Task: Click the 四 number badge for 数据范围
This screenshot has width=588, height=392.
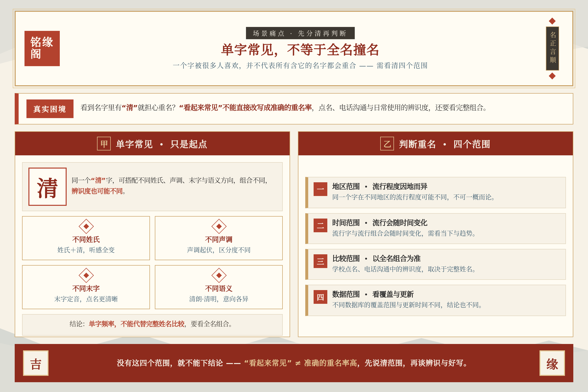Action: point(320,297)
